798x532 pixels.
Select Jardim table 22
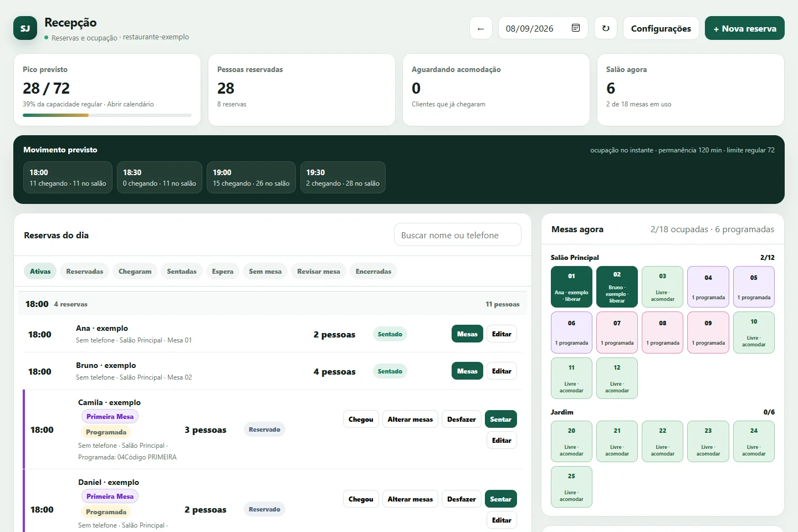tap(662, 442)
